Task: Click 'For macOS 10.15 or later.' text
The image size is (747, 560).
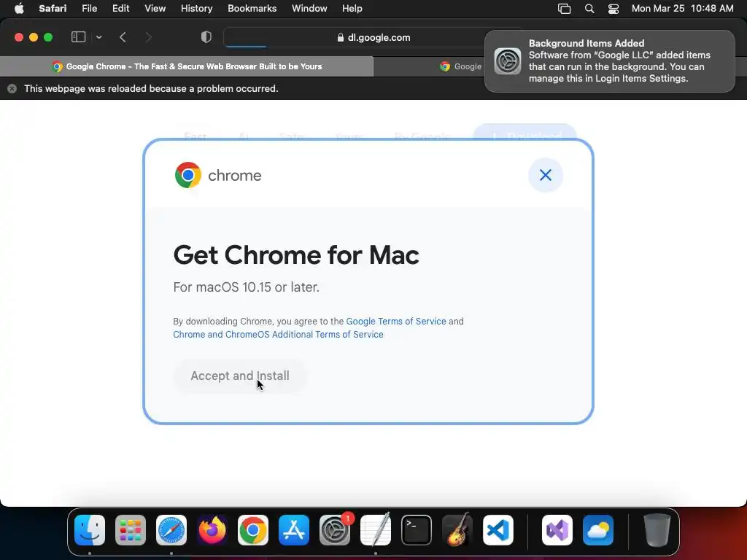Action: tap(247, 287)
